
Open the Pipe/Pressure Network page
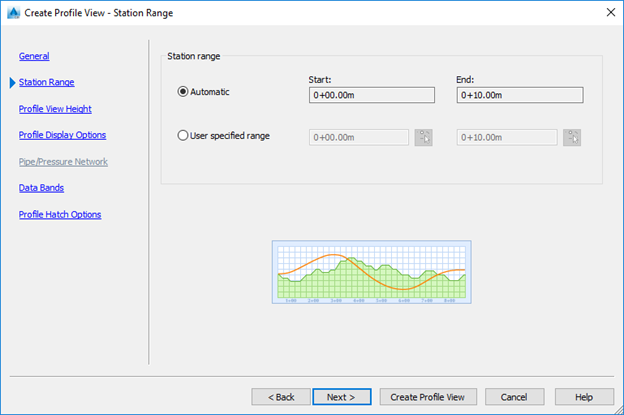[x=63, y=161]
